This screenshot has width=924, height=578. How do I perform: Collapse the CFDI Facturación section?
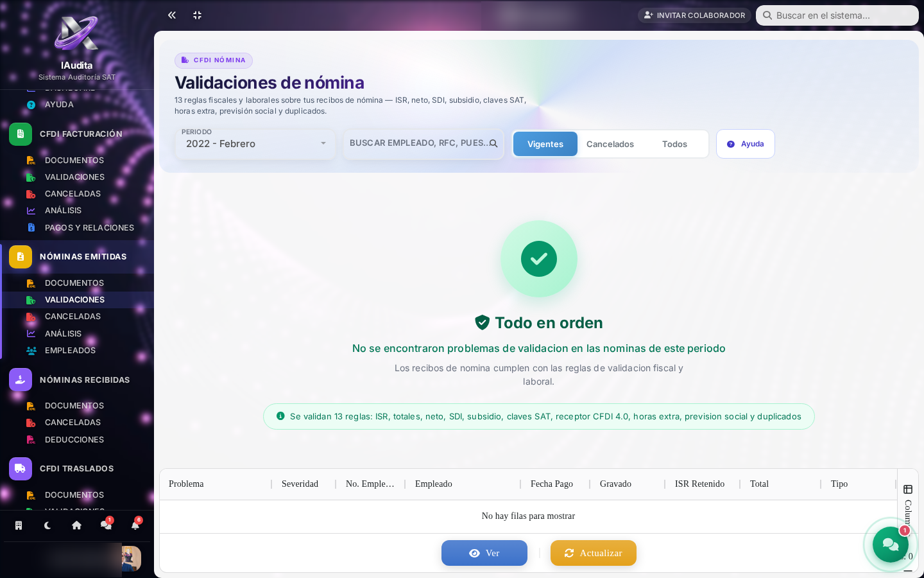pos(77,134)
